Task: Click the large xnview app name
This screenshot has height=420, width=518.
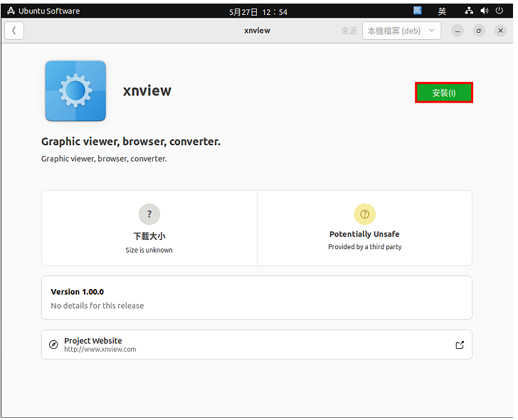Action: 148,92
